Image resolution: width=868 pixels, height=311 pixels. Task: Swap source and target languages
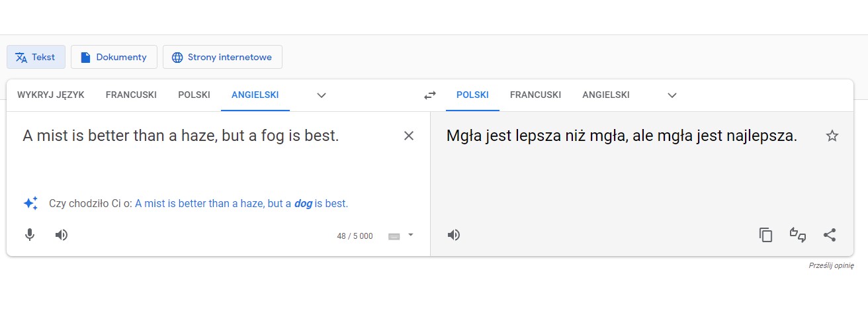[430, 95]
